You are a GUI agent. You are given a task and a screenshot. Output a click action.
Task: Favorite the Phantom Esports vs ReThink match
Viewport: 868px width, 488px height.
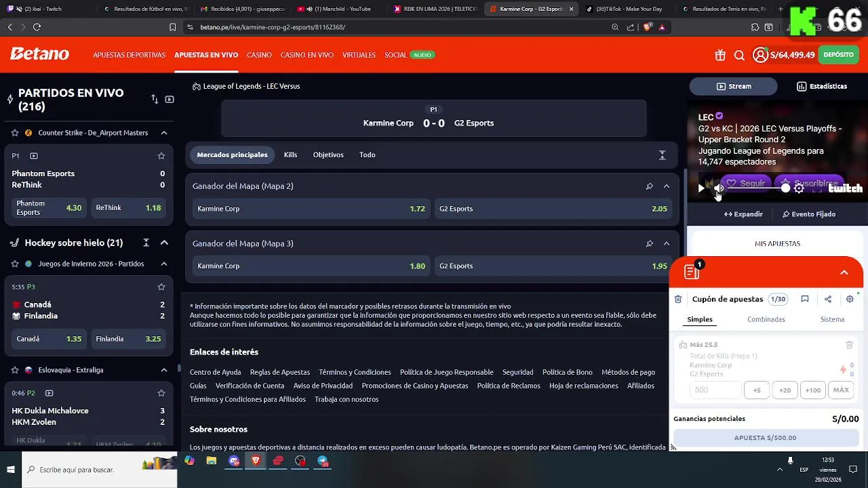(161, 156)
